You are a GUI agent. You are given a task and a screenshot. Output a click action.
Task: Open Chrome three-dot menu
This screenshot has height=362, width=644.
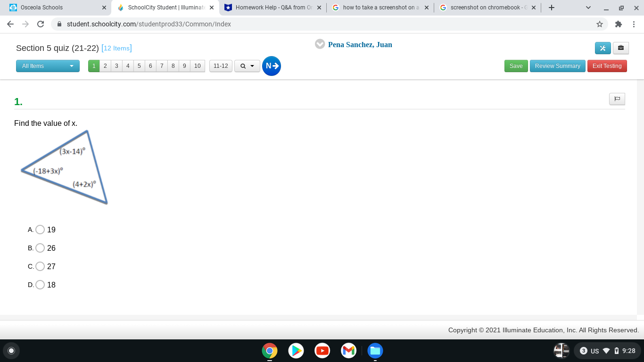pos(634,24)
